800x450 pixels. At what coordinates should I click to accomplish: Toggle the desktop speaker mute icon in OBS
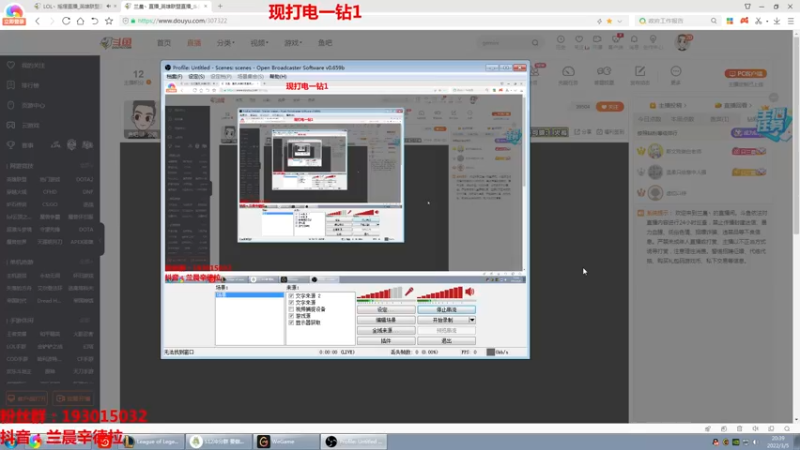coord(470,292)
